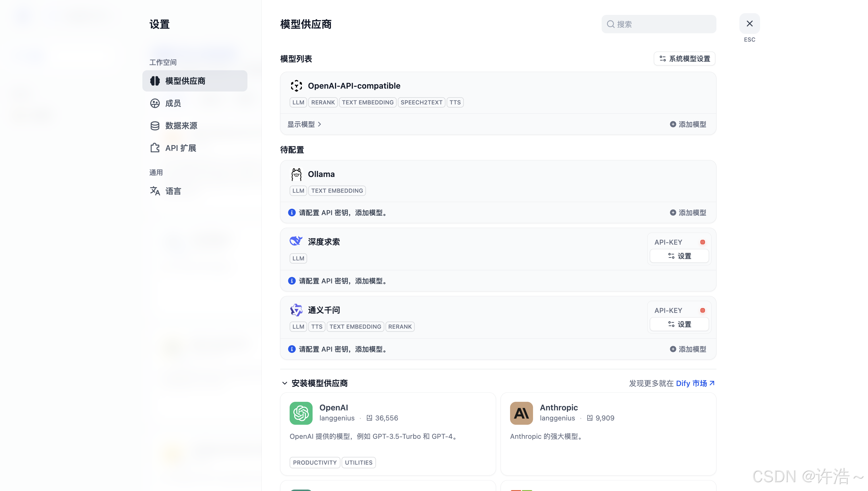The height and width of the screenshot is (491, 868).
Task: Click the Ollama llama icon
Action: pyautogui.click(x=296, y=174)
